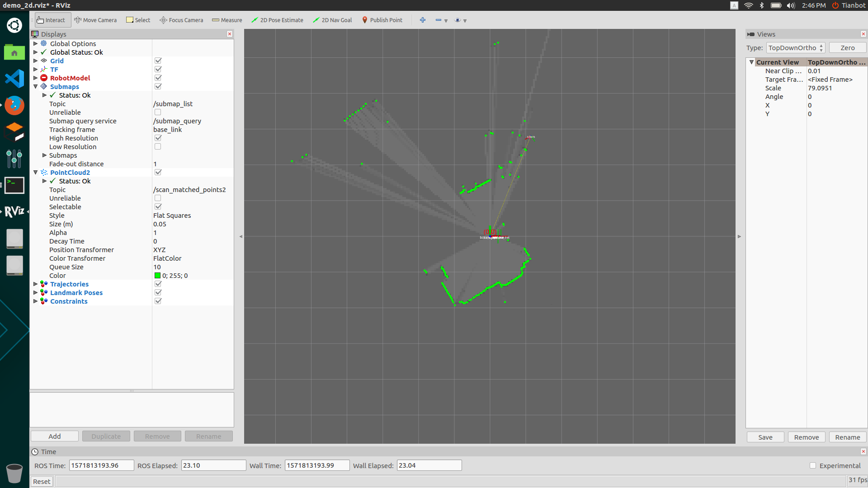Open the Bluetooth indicator menu
The width and height of the screenshot is (868, 488).
[762, 5]
